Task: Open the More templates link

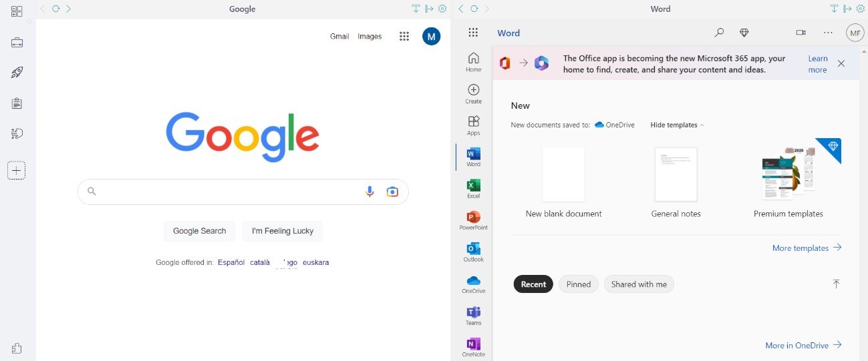Action: (807, 248)
